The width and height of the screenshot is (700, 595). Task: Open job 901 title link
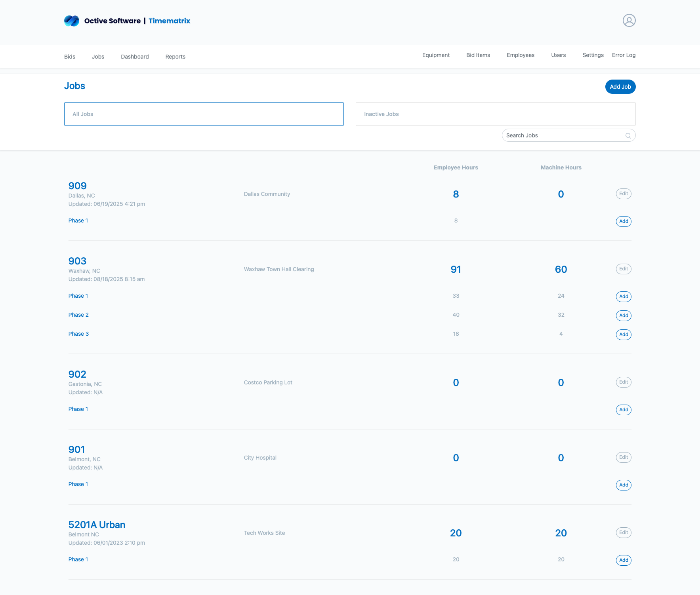pos(76,449)
